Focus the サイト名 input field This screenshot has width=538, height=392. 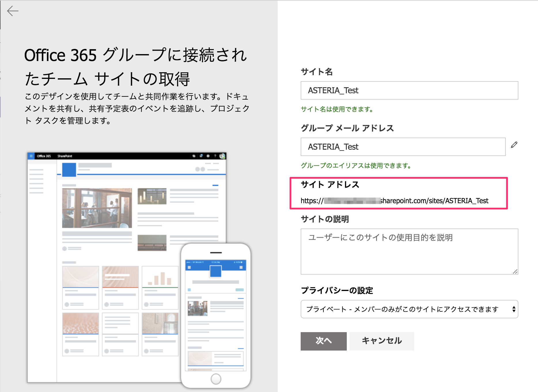(x=409, y=90)
